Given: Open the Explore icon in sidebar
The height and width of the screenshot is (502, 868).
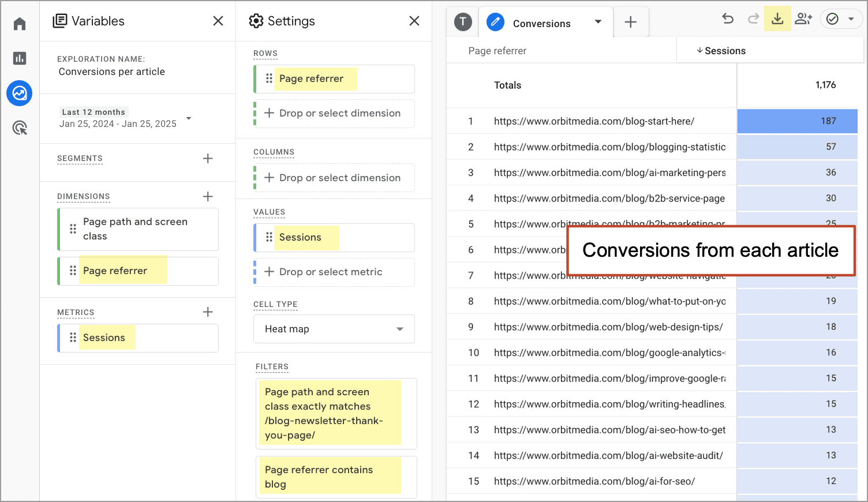Looking at the screenshot, I should pyautogui.click(x=20, y=93).
